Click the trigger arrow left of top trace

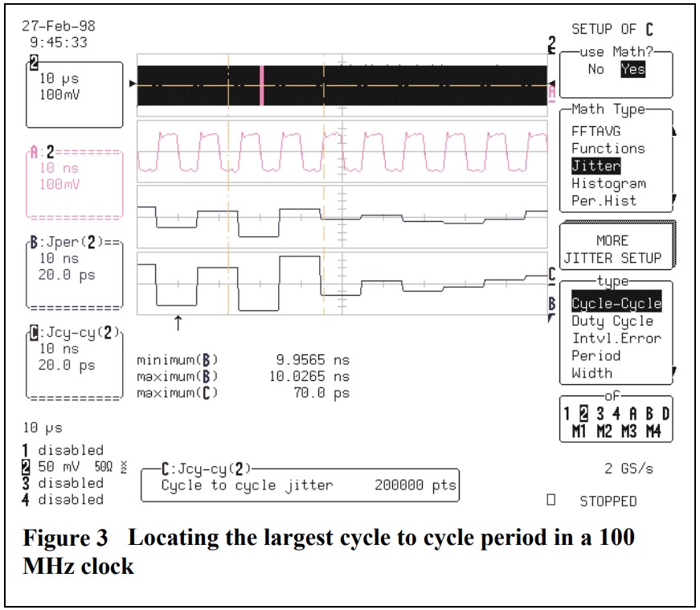pyautogui.click(x=133, y=83)
